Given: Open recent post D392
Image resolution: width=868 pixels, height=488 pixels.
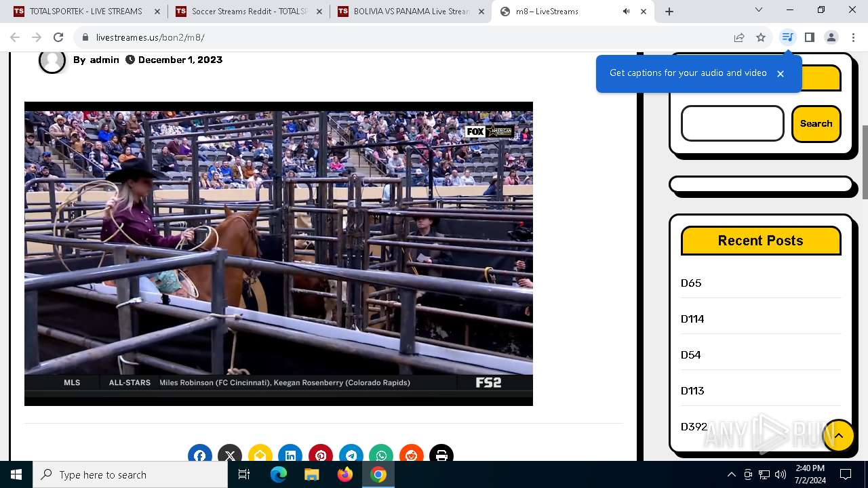Looking at the screenshot, I should click(x=694, y=426).
